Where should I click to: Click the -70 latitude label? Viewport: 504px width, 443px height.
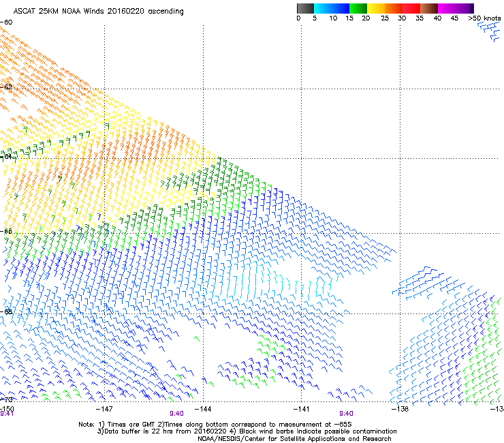6,399
